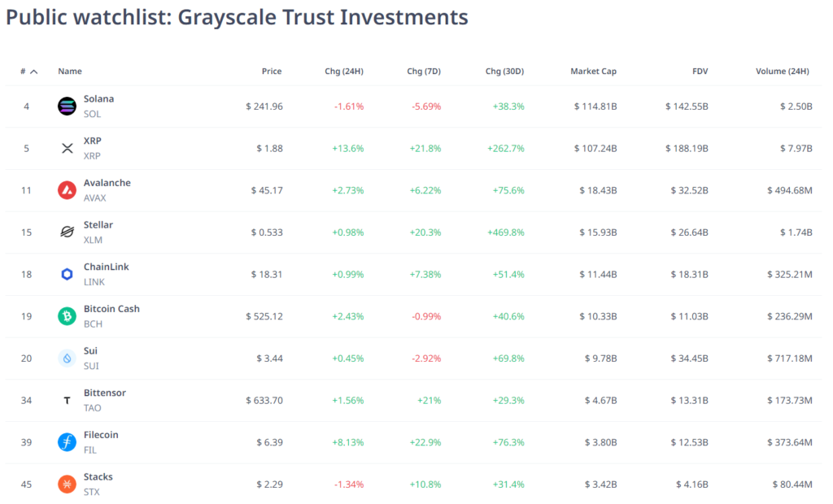Click the Filecoin logo icon
The image size is (833, 504).
coord(68,442)
